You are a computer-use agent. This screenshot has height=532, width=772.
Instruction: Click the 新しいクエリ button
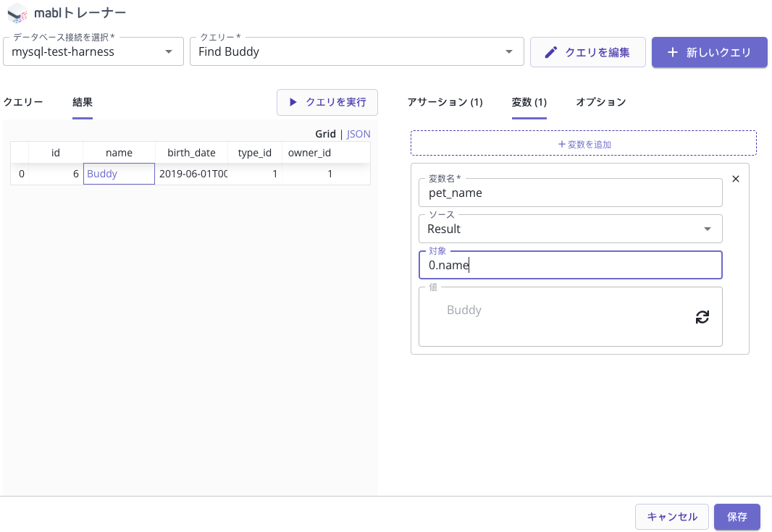(x=710, y=52)
